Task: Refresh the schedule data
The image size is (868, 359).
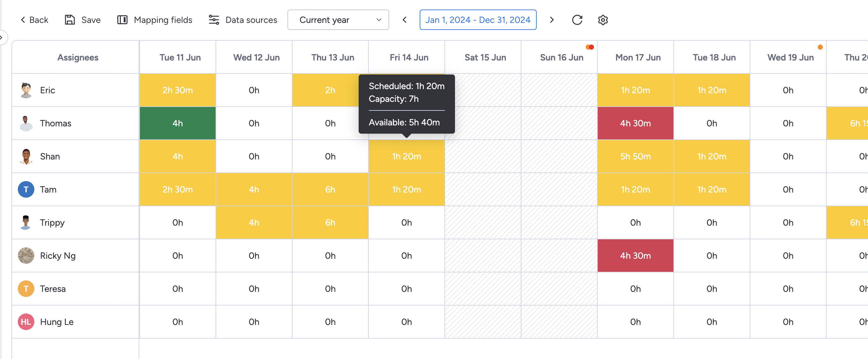Action: click(x=577, y=19)
